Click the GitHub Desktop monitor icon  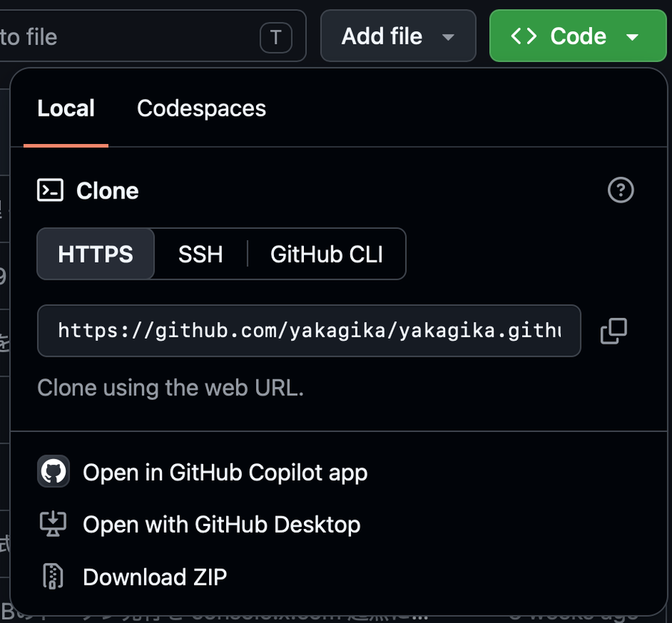click(53, 524)
